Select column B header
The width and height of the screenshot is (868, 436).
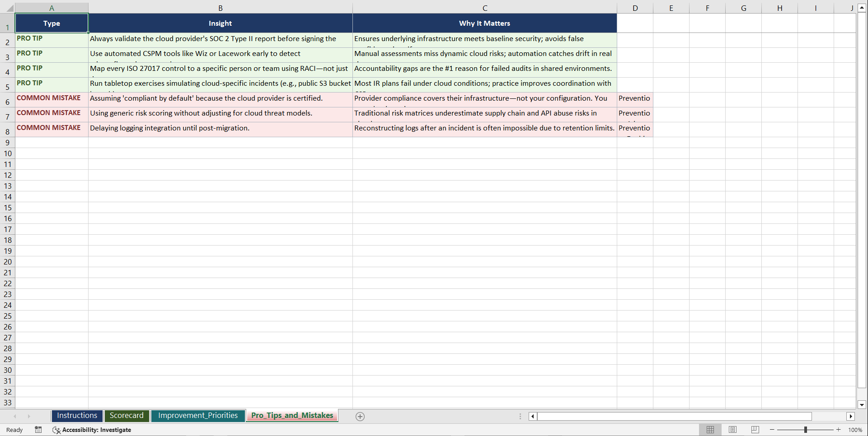(221, 8)
